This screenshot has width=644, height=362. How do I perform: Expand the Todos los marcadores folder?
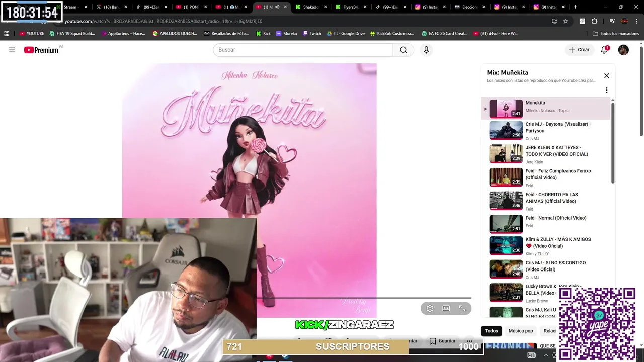(x=616, y=33)
